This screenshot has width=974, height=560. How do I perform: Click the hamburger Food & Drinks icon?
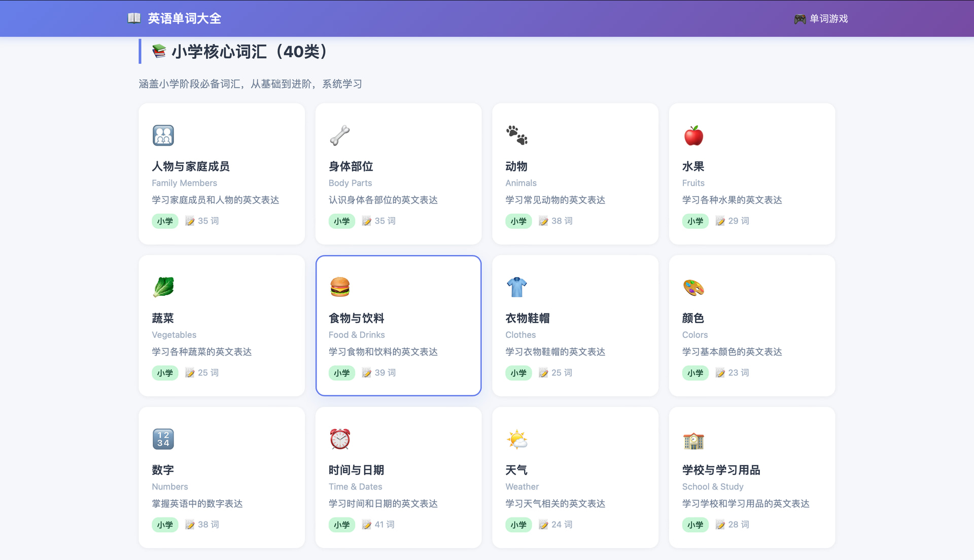pyautogui.click(x=340, y=287)
